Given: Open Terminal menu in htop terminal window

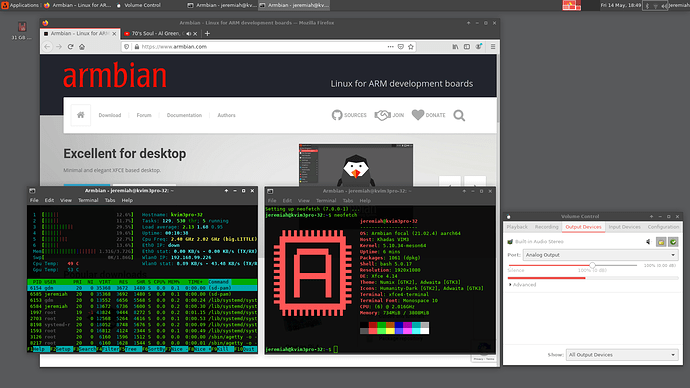Looking at the screenshot, I should [88, 200].
